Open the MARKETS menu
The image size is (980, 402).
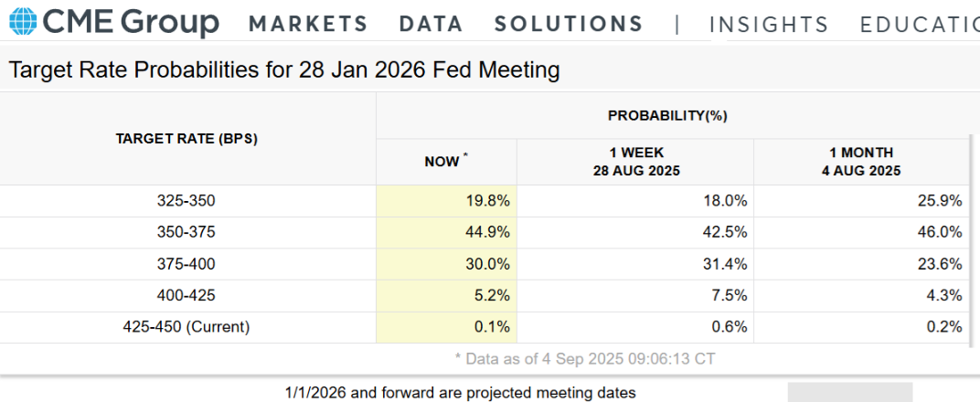pos(308,24)
